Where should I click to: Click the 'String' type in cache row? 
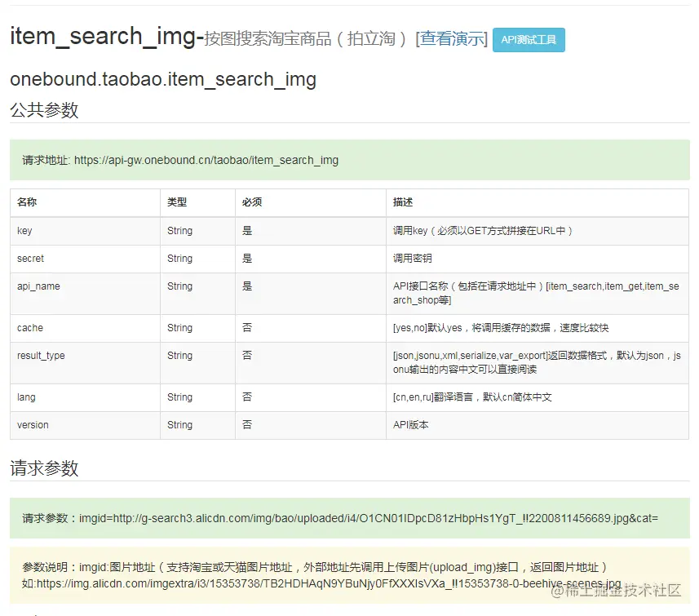[x=179, y=327]
